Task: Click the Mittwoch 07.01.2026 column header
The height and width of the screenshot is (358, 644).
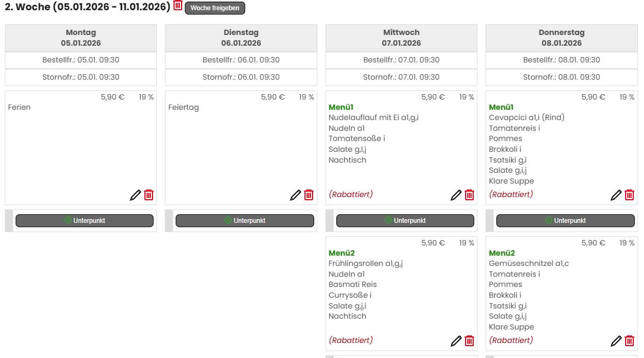Action: tap(401, 38)
